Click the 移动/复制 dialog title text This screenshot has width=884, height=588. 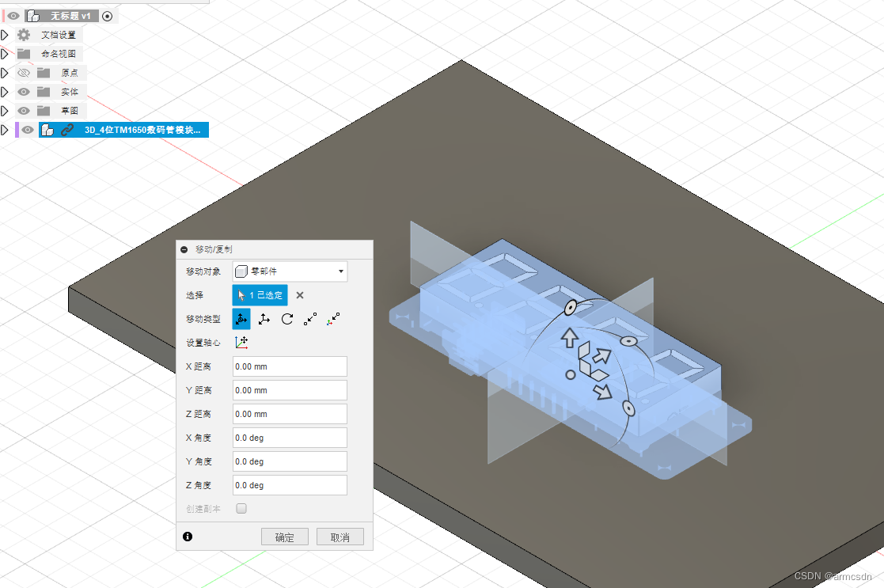point(214,249)
